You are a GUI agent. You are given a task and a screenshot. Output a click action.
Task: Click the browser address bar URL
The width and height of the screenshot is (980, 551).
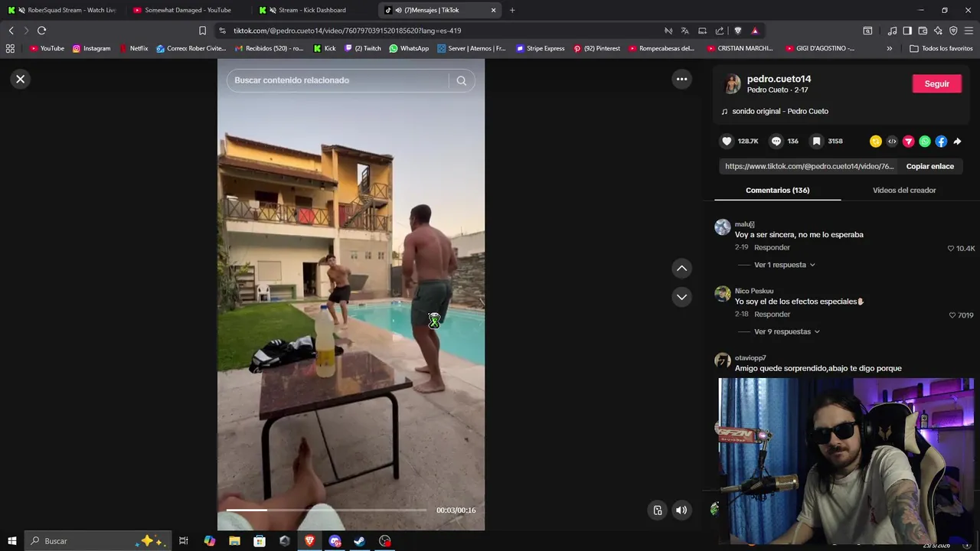tap(347, 31)
